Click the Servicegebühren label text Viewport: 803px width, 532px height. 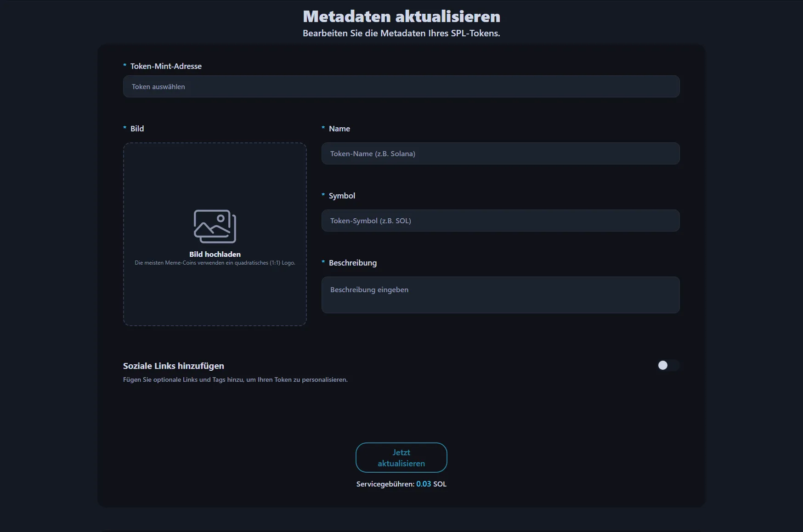point(385,484)
